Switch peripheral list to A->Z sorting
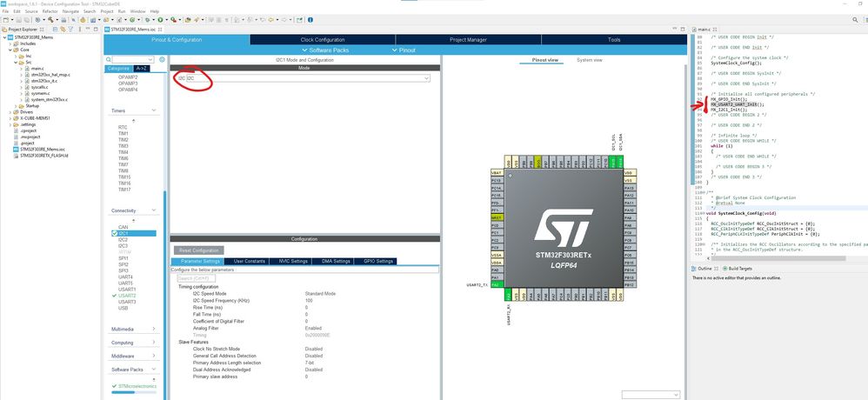868x400 pixels. click(x=142, y=69)
